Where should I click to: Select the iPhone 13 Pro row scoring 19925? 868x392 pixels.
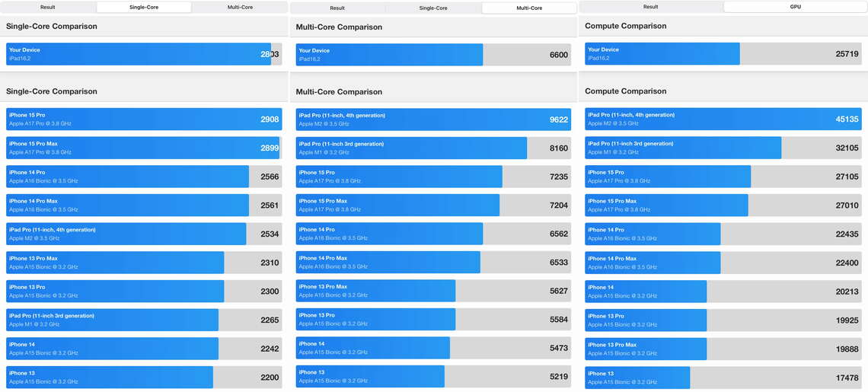[x=723, y=320]
